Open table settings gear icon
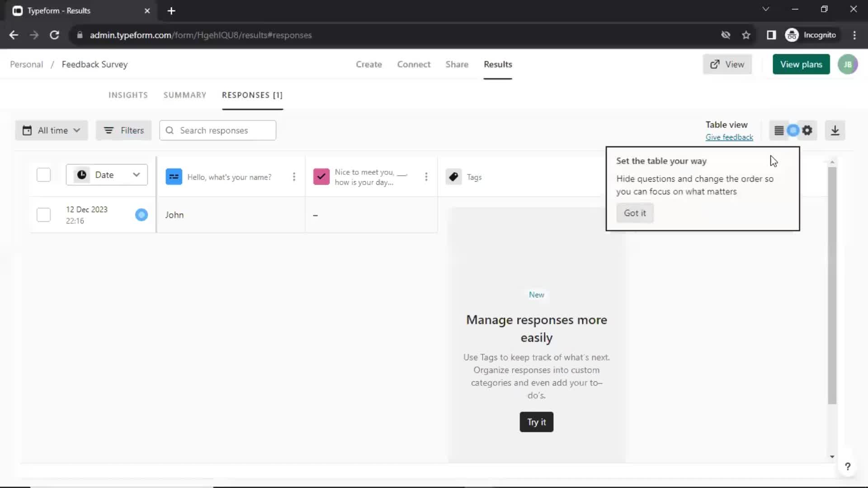 pyautogui.click(x=807, y=131)
